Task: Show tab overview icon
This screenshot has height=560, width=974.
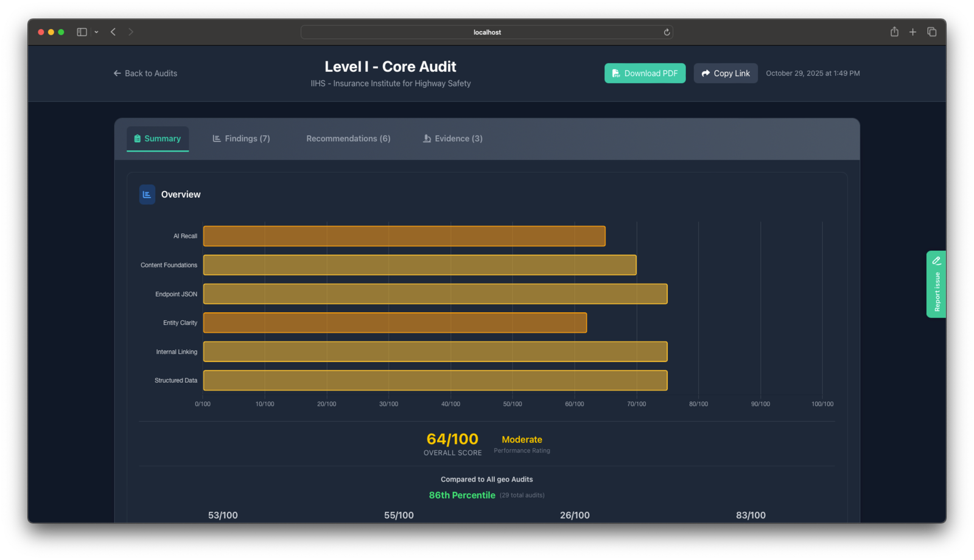Action: pyautogui.click(x=931, y=32)
